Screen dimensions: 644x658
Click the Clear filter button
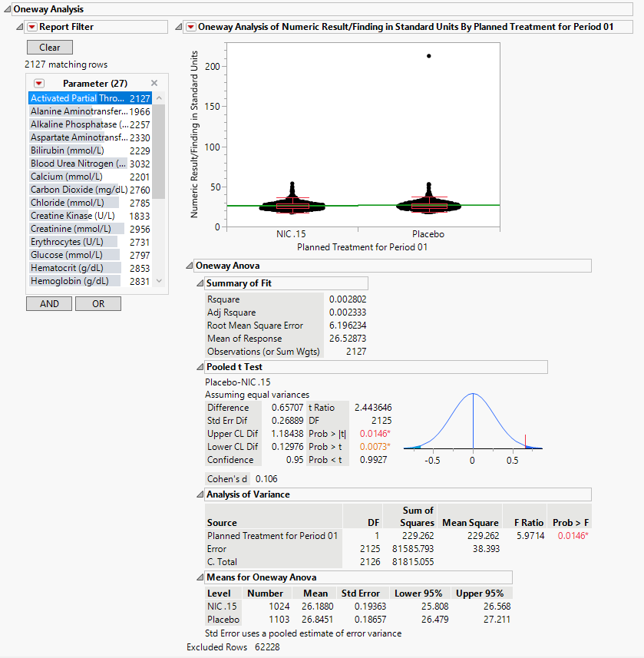49,48
